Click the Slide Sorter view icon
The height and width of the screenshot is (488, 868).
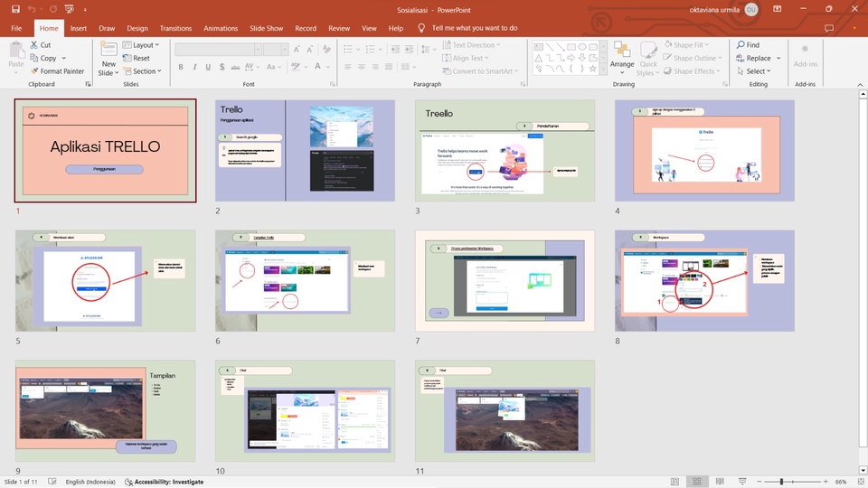[697, 482]
